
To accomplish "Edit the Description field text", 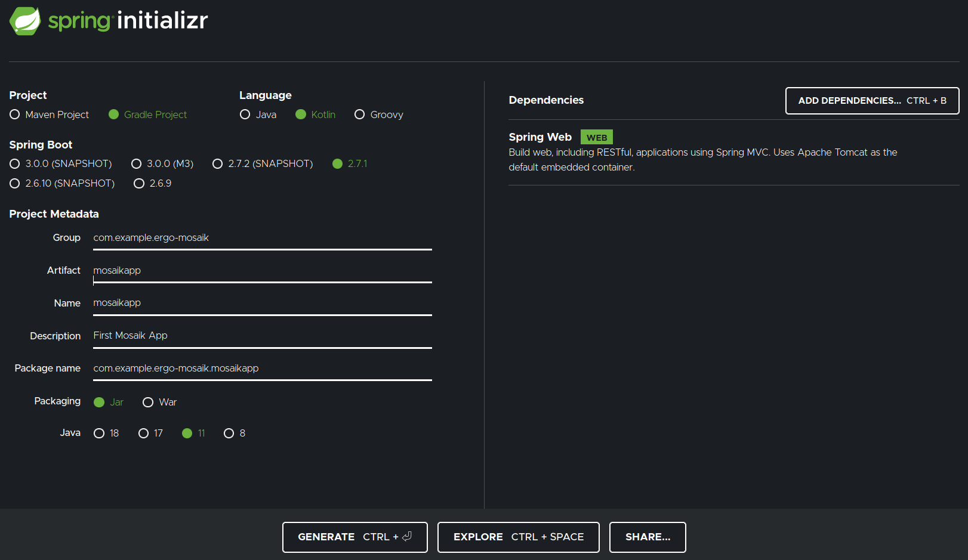I will pyautogui.click(x=262, y=336).
